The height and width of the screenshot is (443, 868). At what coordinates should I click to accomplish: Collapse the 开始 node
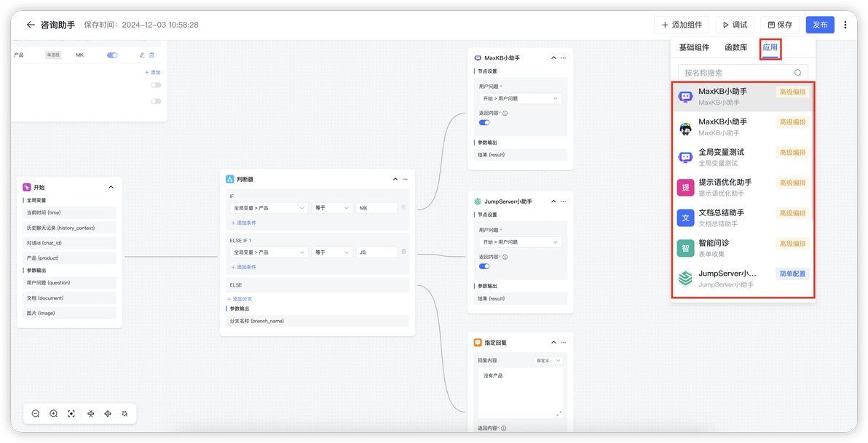[x=111, y=188]
